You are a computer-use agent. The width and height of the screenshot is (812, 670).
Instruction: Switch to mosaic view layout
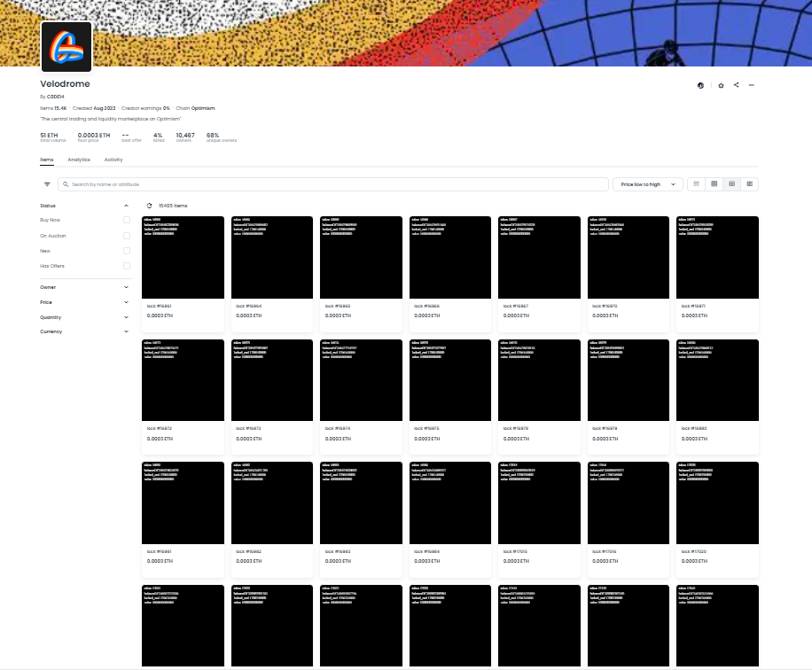click(749, 183)
